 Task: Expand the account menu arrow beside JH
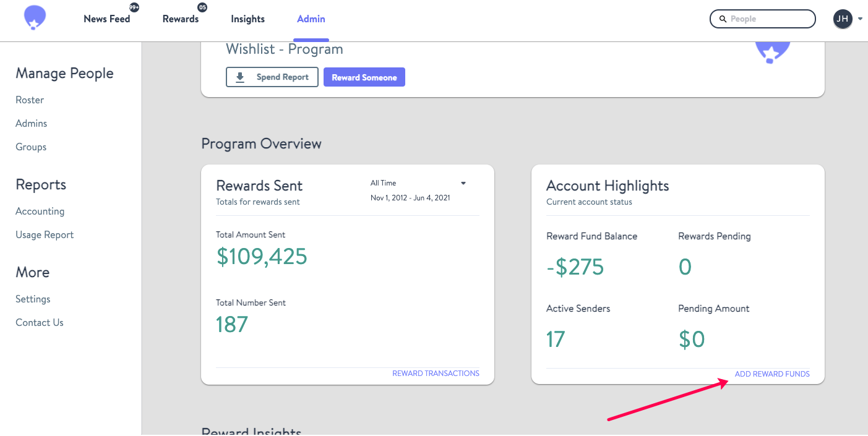coord(860,19)
